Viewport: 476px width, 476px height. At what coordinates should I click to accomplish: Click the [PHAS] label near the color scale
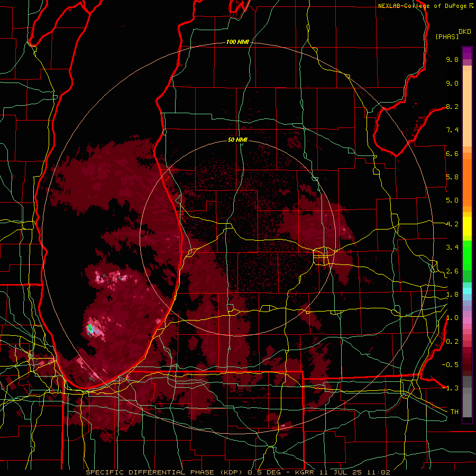click(447, 37)
